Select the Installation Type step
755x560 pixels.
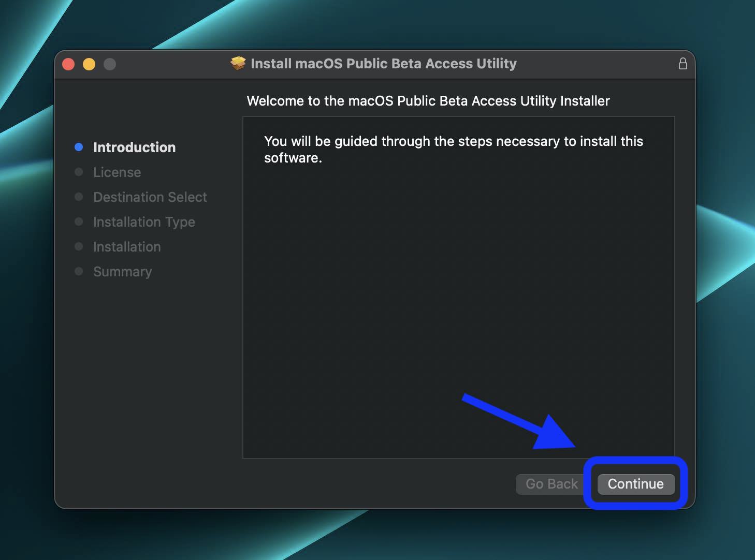click(x=144, y=222)
